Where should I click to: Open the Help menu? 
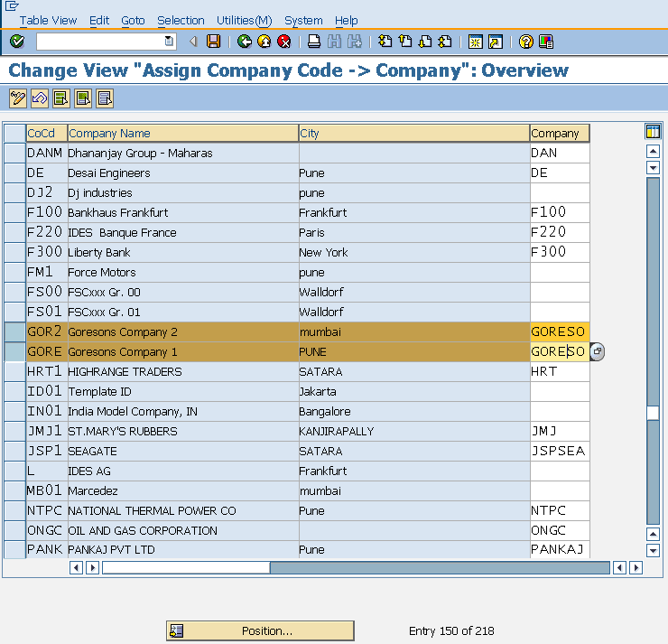346,21
